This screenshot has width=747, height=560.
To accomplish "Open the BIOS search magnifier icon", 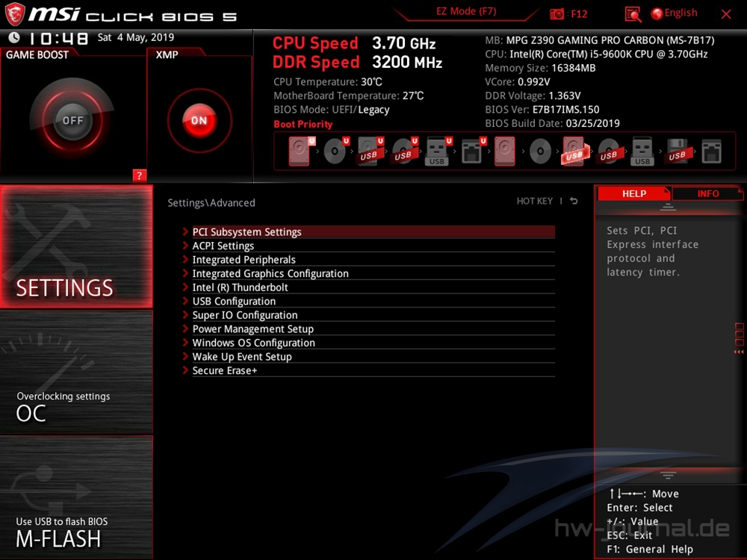I will point(633,14).
